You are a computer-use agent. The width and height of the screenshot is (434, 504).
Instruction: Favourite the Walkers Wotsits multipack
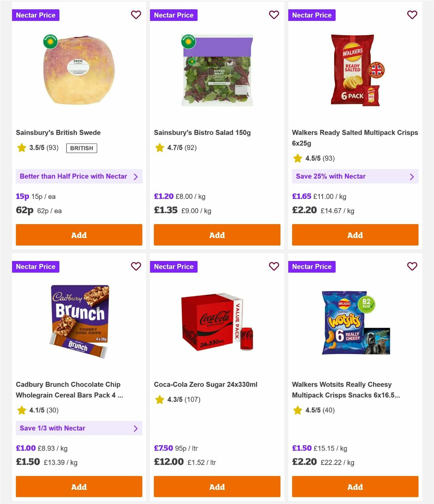point(412,266)
